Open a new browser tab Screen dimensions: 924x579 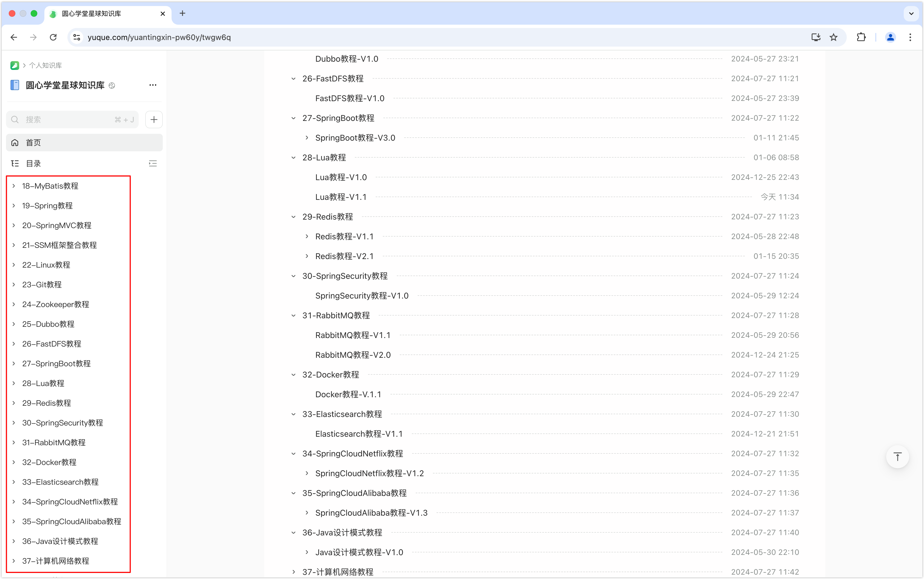tap(182, 13)
